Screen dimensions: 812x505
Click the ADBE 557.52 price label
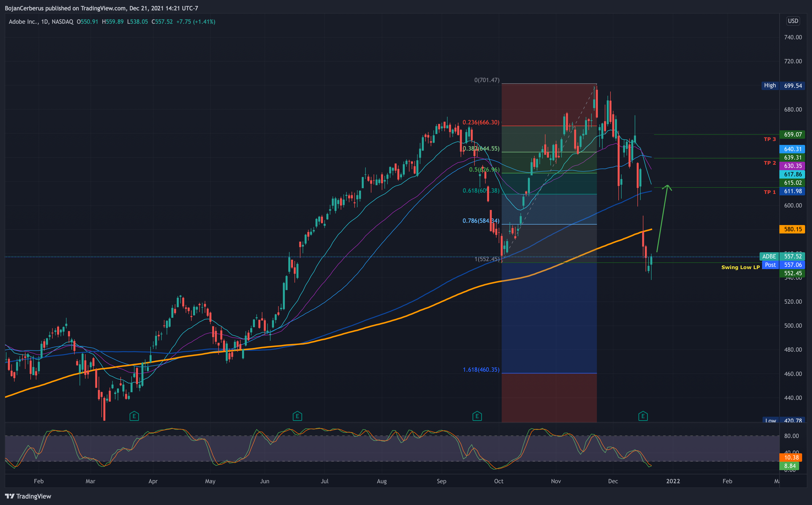click(782, 256)
